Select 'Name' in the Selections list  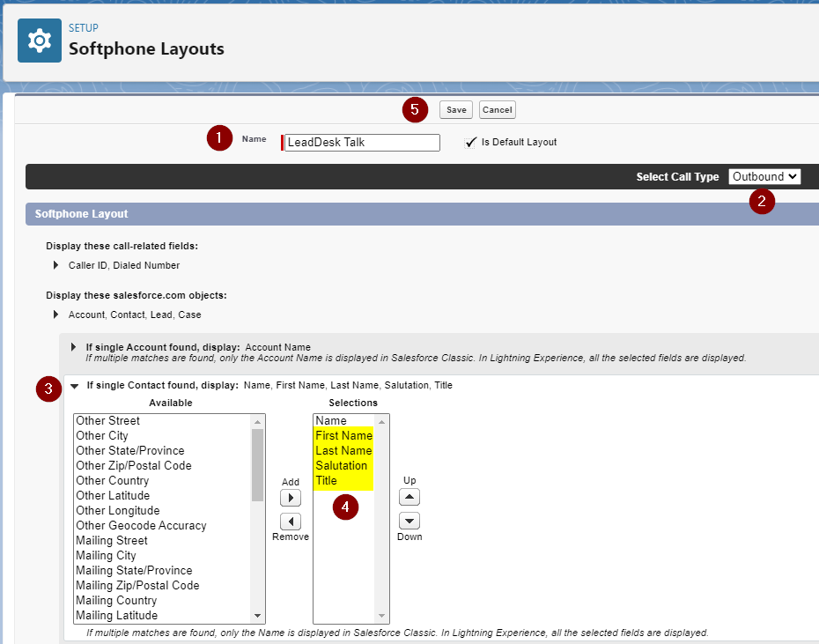(343, 421)
